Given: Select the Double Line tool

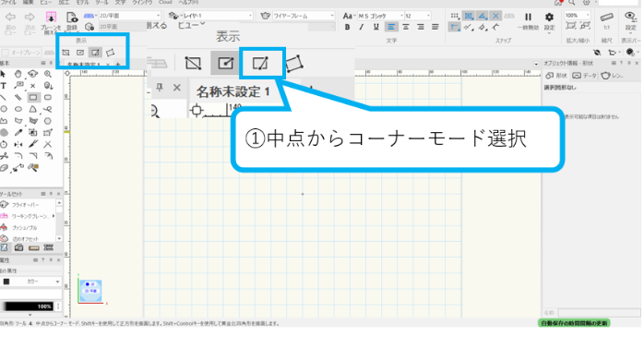Looking at the screenshot, I should pyautogui.click(x=18, y=97).
